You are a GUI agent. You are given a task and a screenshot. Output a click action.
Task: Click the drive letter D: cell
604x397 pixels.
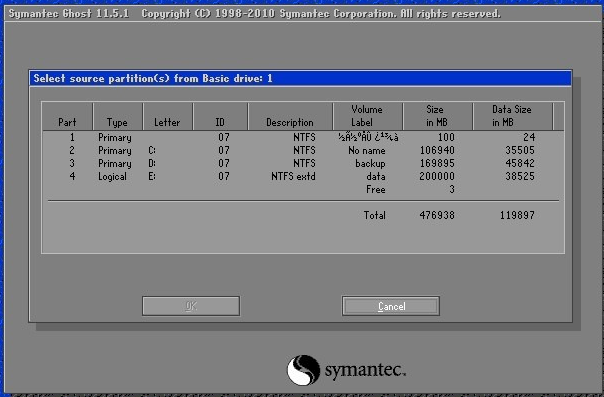(x=152, y=163)
